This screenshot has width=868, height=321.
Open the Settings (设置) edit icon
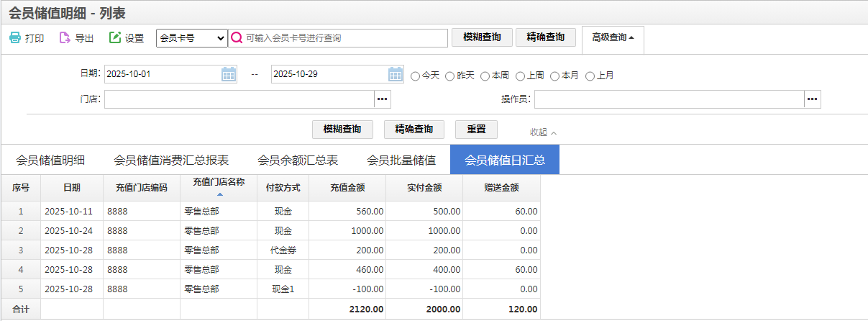click(115, 38)
